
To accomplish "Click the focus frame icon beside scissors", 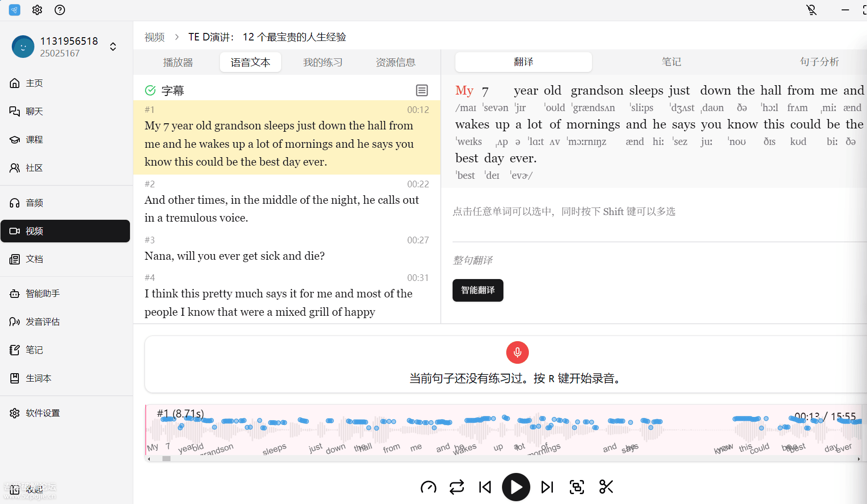I will (577, 487).
